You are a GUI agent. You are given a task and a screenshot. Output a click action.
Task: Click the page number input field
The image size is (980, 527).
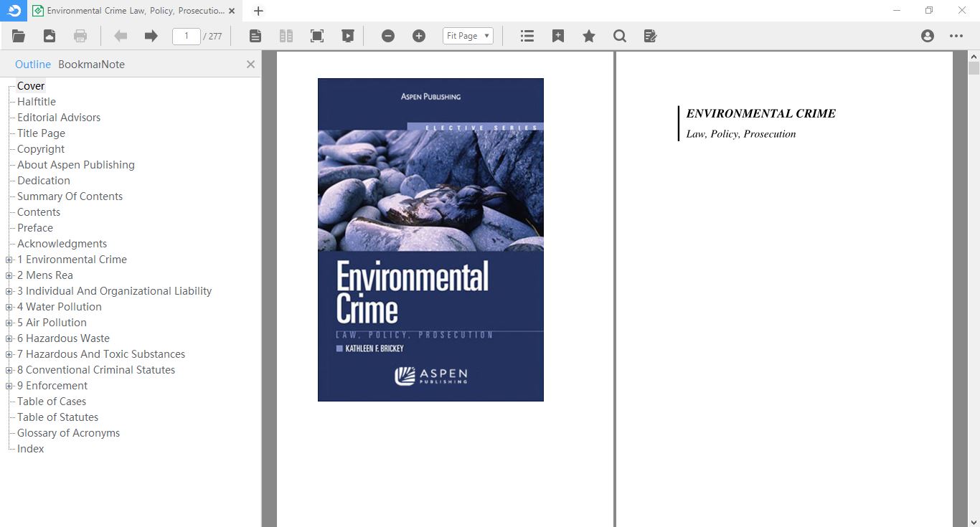pos(187,36)
